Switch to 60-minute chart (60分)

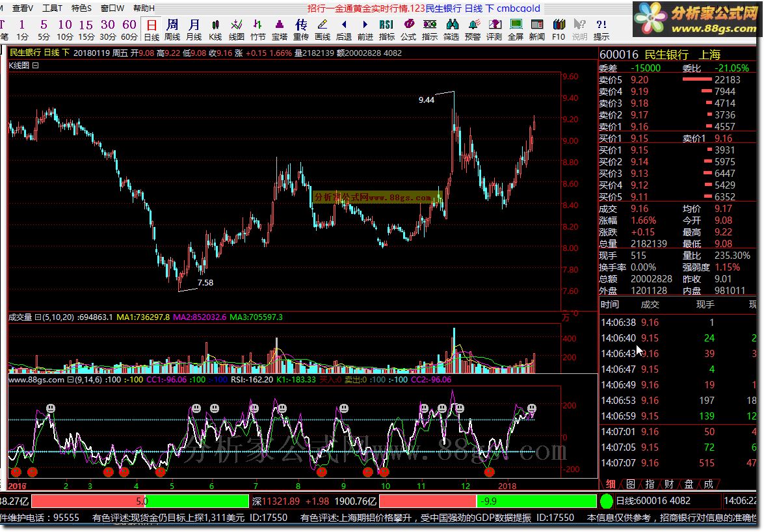pos(129,29)
